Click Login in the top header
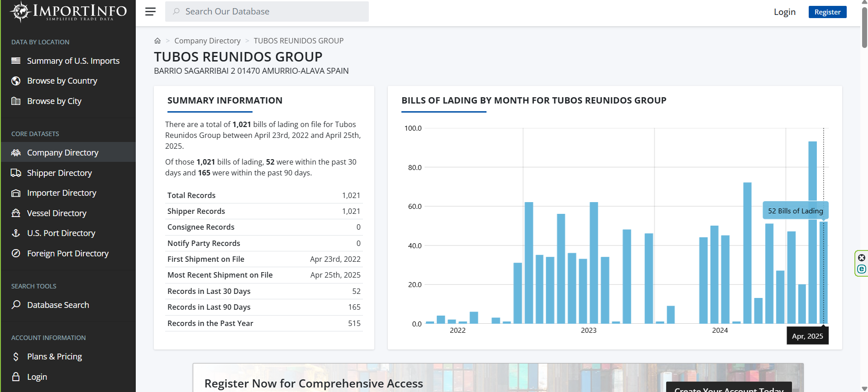 tap(784, 12)
